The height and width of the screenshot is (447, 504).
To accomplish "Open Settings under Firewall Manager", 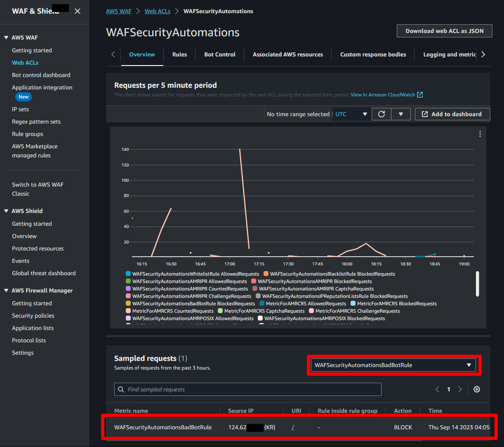I will pos(23,353).
